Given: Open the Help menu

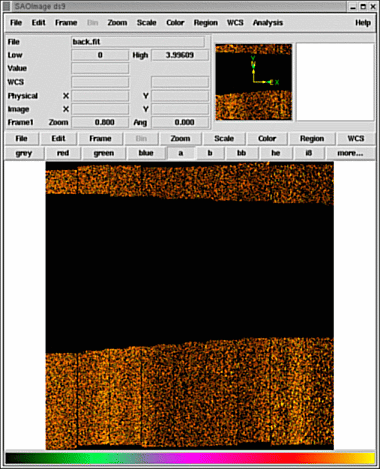Looking at the screenshot, I should point(363,23).
